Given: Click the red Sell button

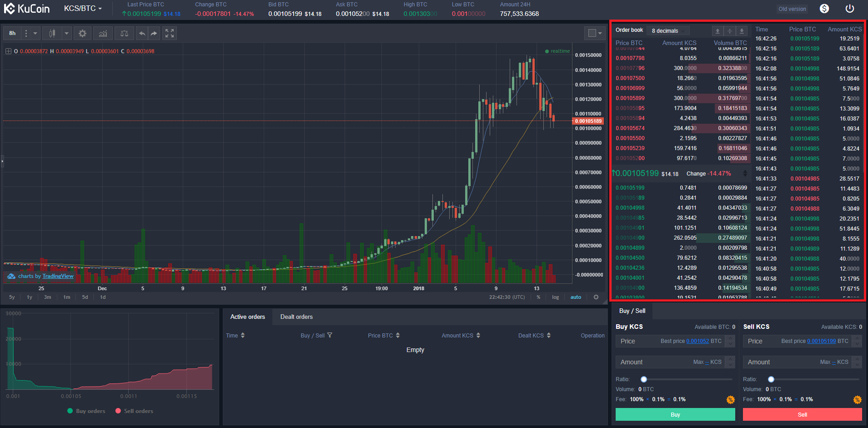Looking at the screenshot, I should 803,414.
